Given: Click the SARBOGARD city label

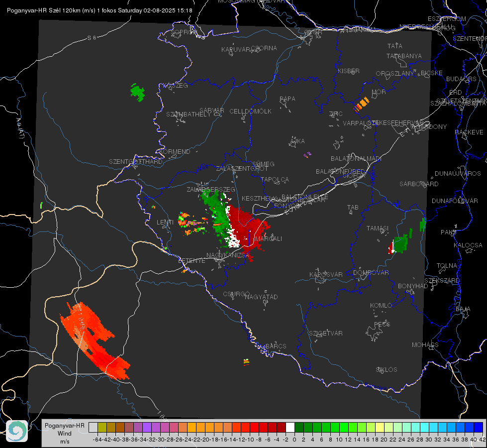Looking at the screenshot, I should [419, 184].
